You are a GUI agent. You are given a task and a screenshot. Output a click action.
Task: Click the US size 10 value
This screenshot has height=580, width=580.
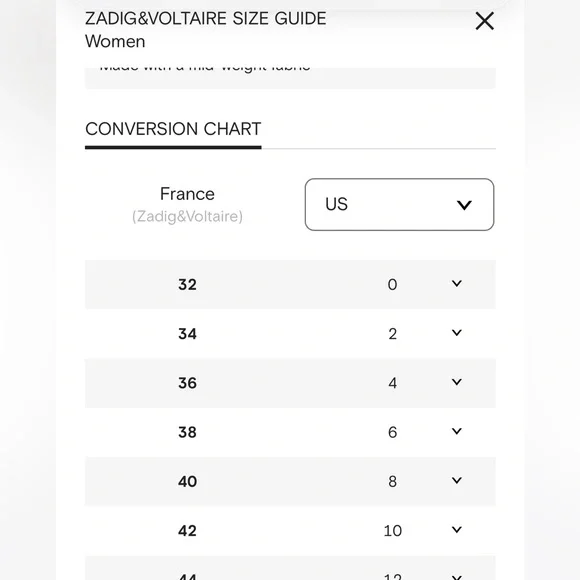[x=392, y=531]
